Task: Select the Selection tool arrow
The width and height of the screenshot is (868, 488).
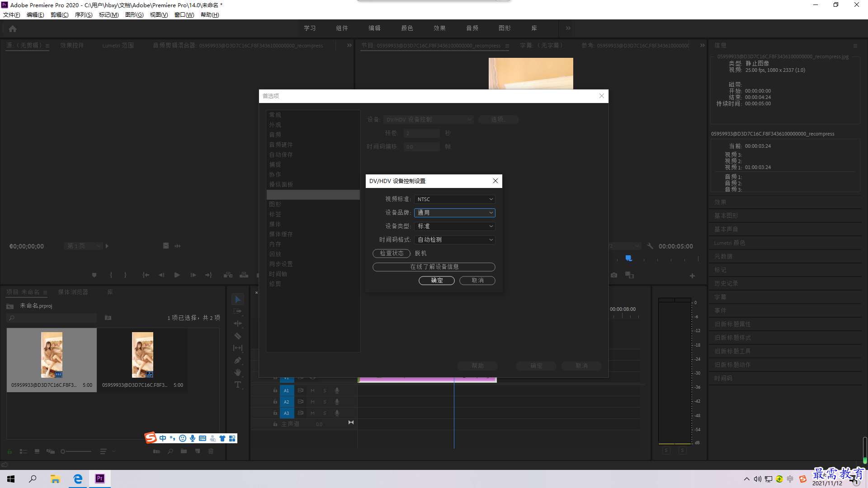Action: click(238, 299)
